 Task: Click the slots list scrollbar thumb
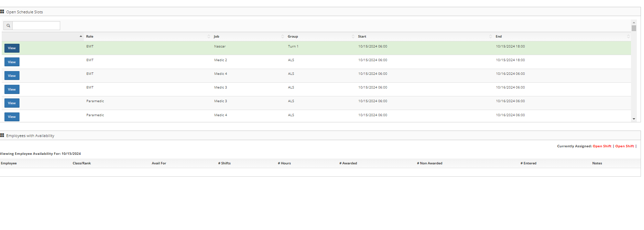(x=634, y=28)
